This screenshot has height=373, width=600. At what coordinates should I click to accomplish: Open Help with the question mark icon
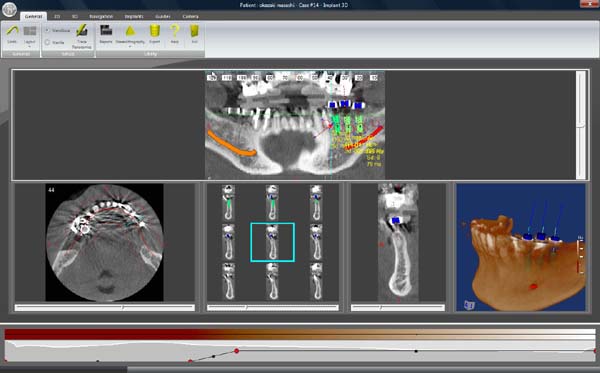[x=175, y=31]
